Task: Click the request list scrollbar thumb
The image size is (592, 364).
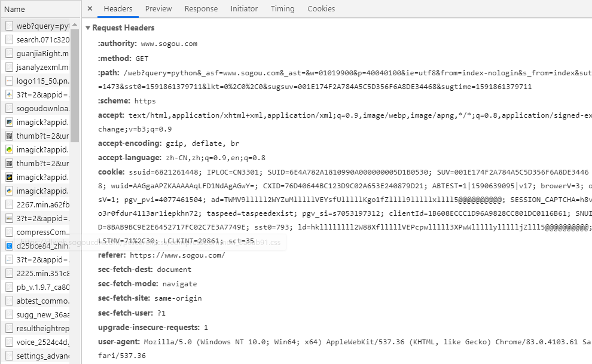Action: [75, 85]
